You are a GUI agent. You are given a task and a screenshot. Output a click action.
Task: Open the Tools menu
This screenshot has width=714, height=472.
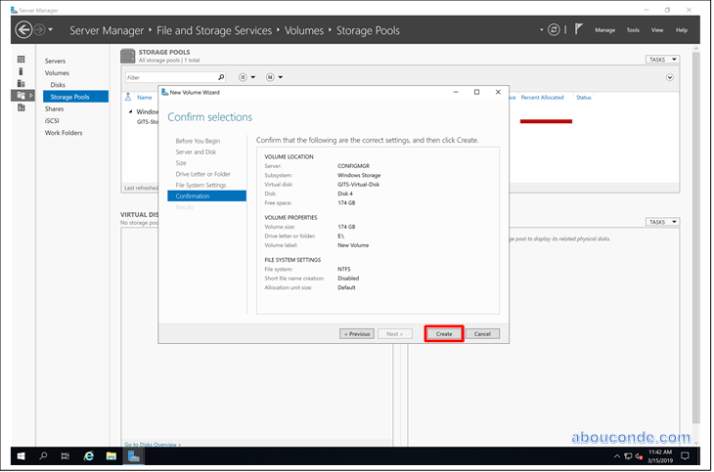pos(633,30)
